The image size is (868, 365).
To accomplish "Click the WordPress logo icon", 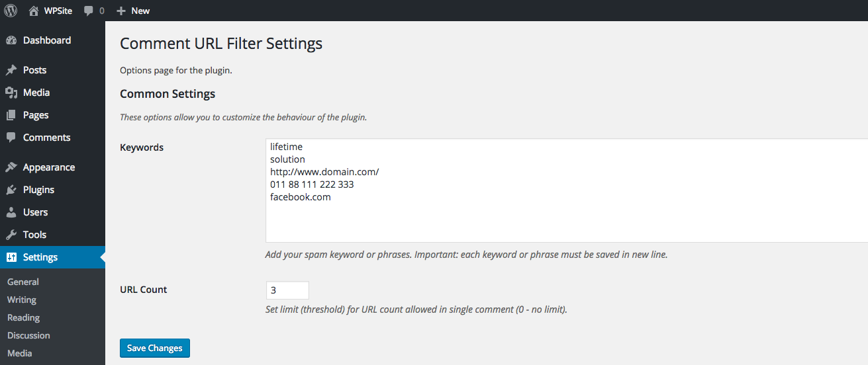I will [11, 11].
